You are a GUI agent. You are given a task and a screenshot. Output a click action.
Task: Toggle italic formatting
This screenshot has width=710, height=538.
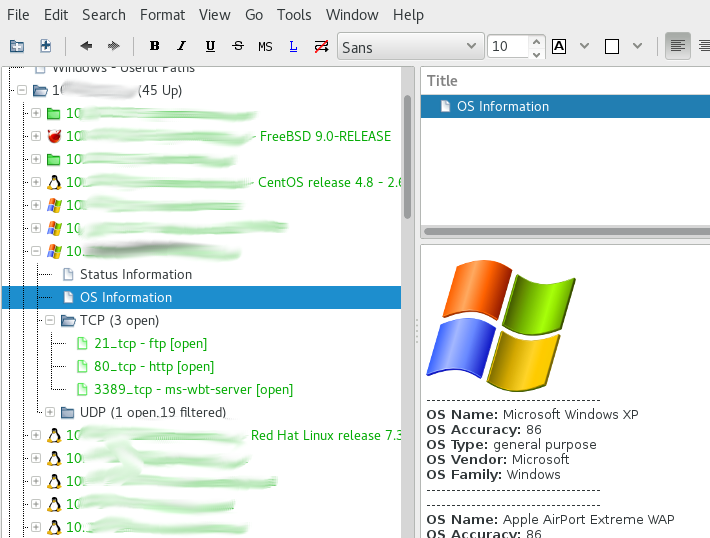[182, 46]
